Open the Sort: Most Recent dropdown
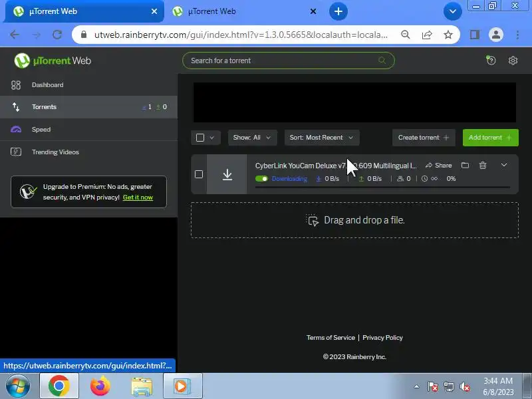The height and width of the screenshot is (399, 532). 322,138
